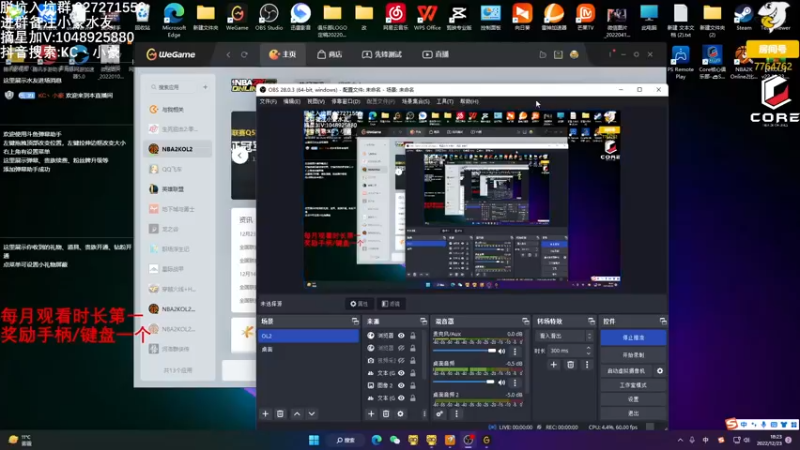The image size is (800, 450).
Task: Open the scene transition type dropdown
Action: [564, 336]
